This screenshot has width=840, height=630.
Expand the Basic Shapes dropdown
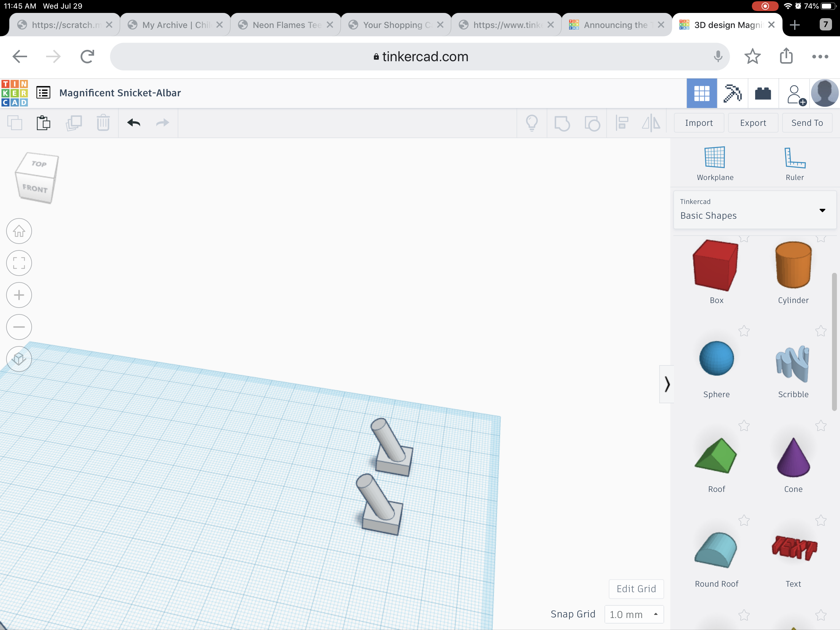(755, 210)
